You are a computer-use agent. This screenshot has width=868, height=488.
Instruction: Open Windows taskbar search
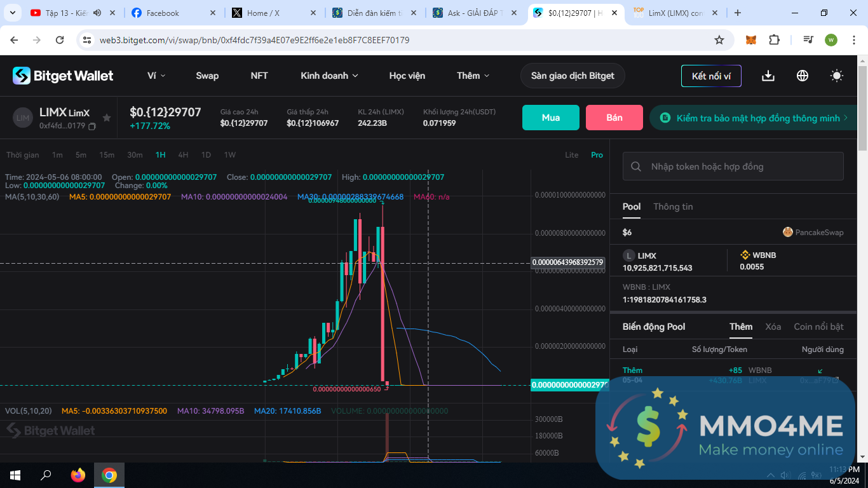coord(46,475)
